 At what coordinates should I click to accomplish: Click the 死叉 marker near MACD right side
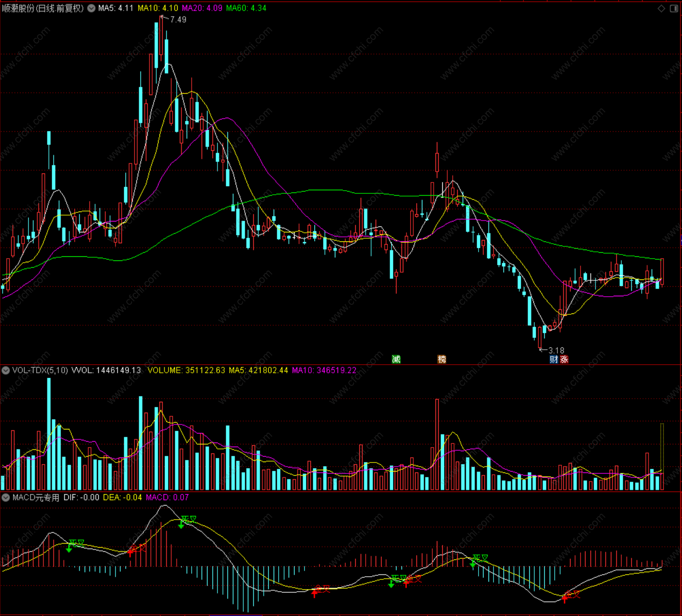pos(480,558)
